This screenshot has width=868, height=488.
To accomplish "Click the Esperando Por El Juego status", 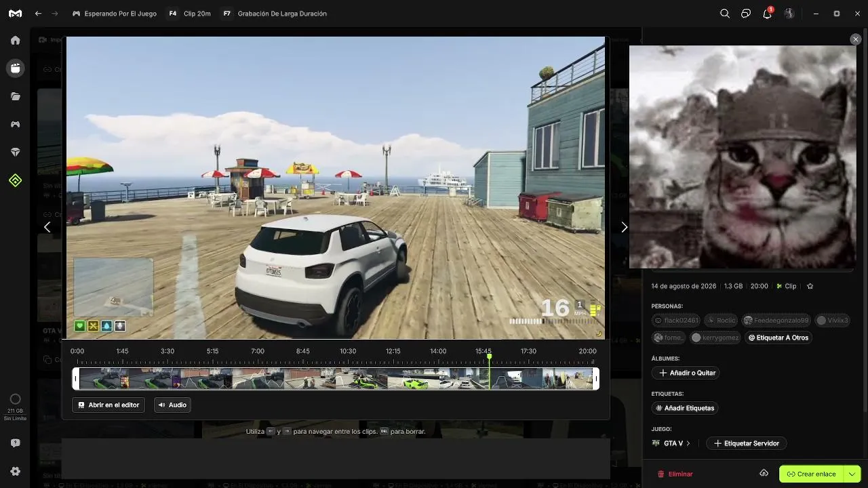I will pos(115,14).
